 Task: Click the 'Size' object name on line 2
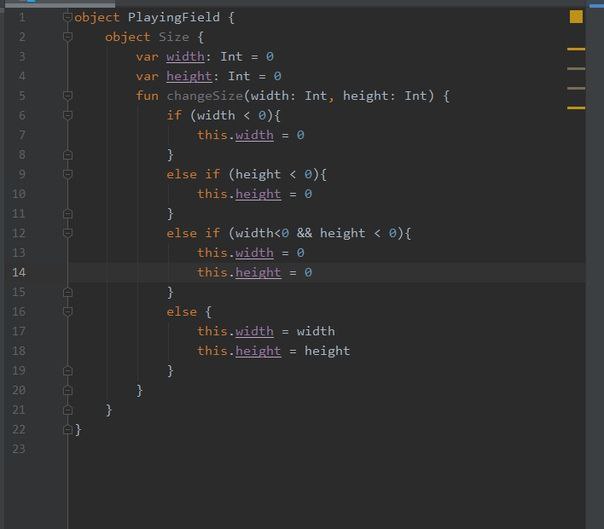tap(174, 37)
